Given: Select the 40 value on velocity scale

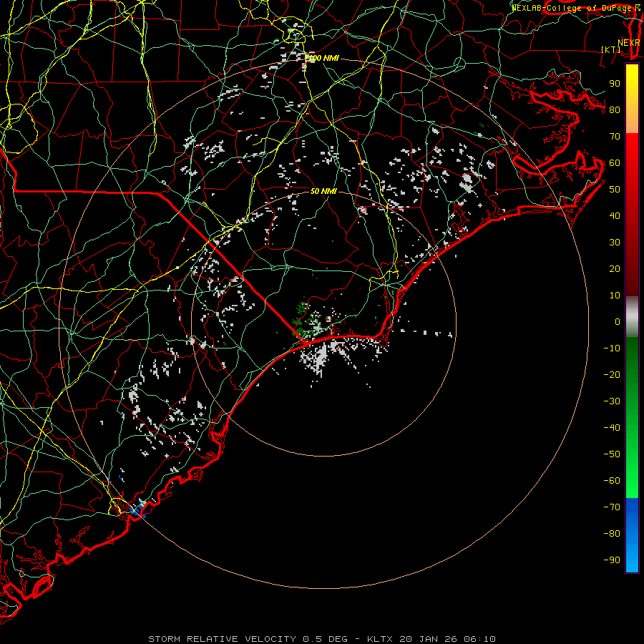Looking at the screenshot, I should [x=615, y=216].
